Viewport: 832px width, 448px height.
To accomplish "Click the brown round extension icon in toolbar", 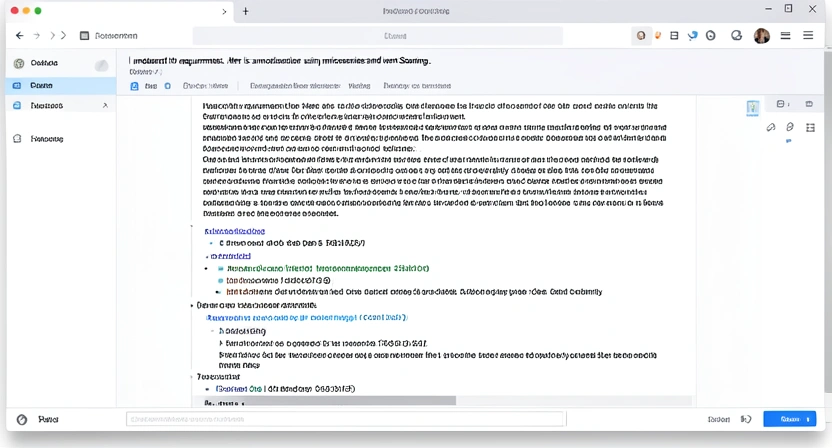I will click(641, 36).
